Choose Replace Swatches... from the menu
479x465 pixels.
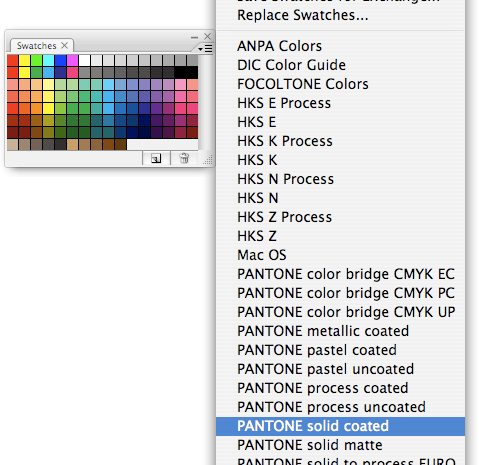pyautogui.click(x=303, y=15)
